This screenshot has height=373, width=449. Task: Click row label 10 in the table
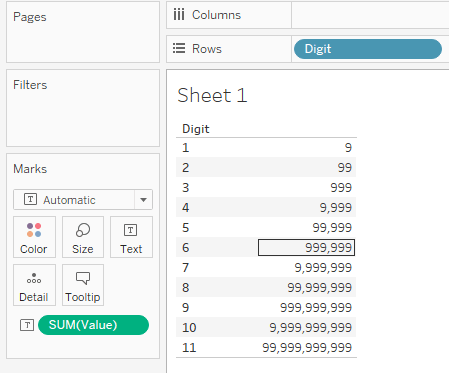(189, 328)
